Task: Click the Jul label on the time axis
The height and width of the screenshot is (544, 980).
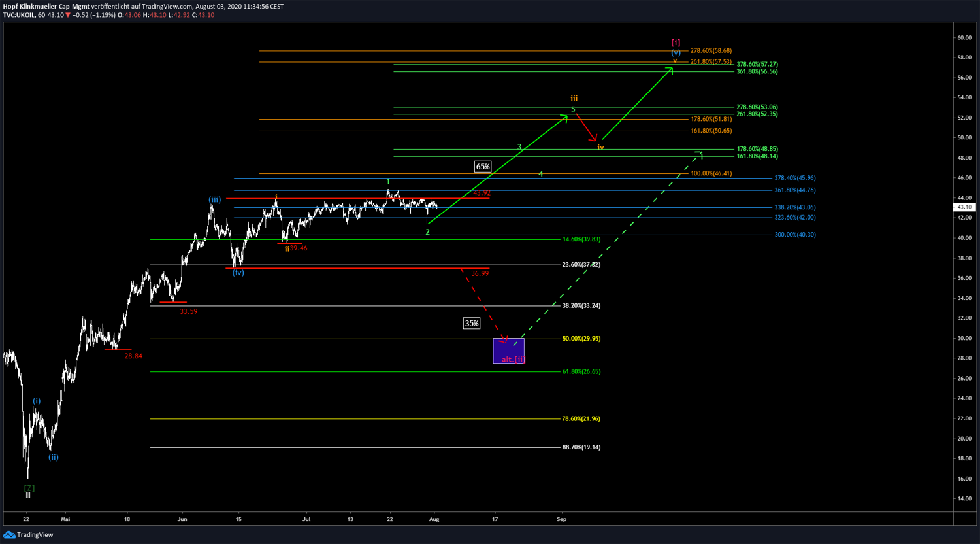Action: coord(306,519)
